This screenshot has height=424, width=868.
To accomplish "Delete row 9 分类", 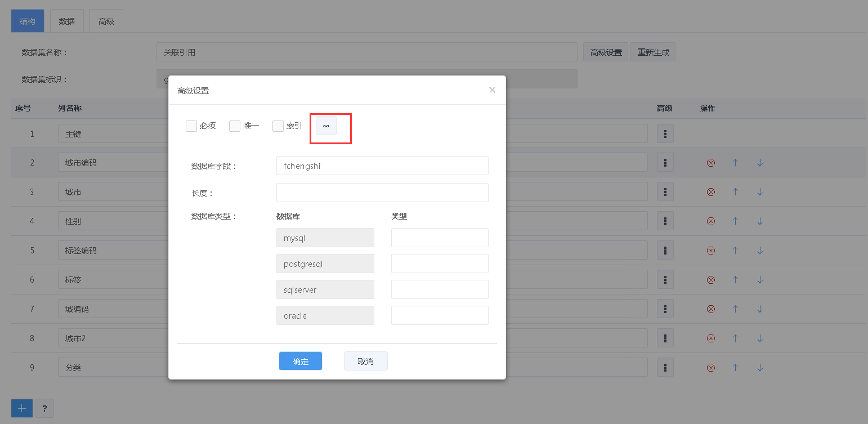I will 710,368.
